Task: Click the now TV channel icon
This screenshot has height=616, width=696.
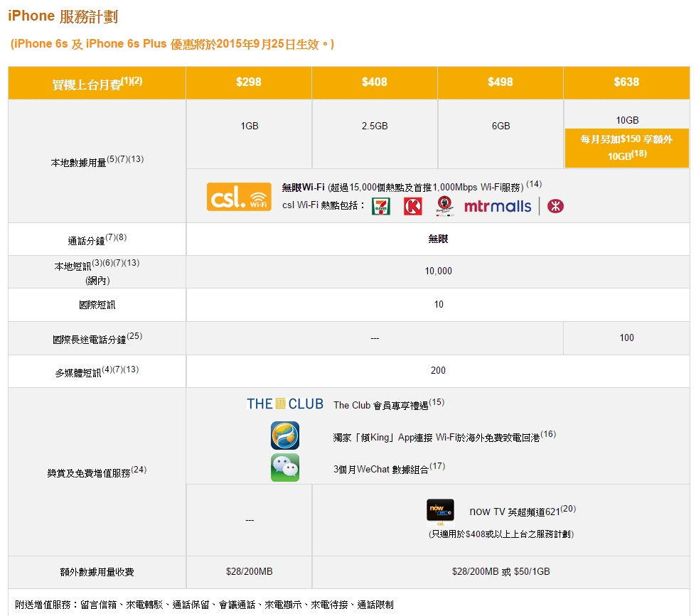Action: (440, 511)
